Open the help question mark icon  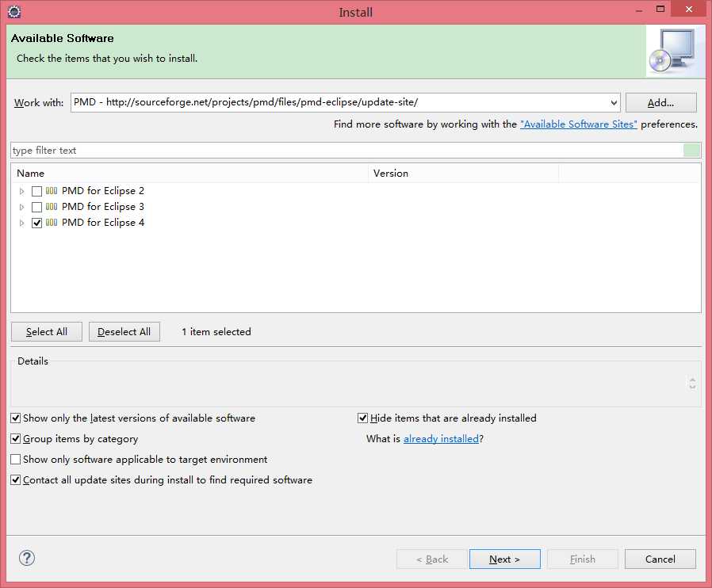[27, 558]
